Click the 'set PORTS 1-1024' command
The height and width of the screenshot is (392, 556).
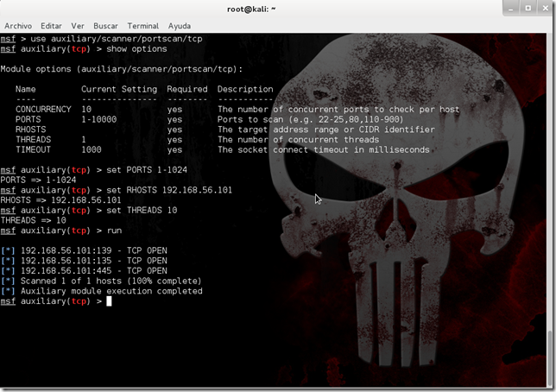click(147, 170)
